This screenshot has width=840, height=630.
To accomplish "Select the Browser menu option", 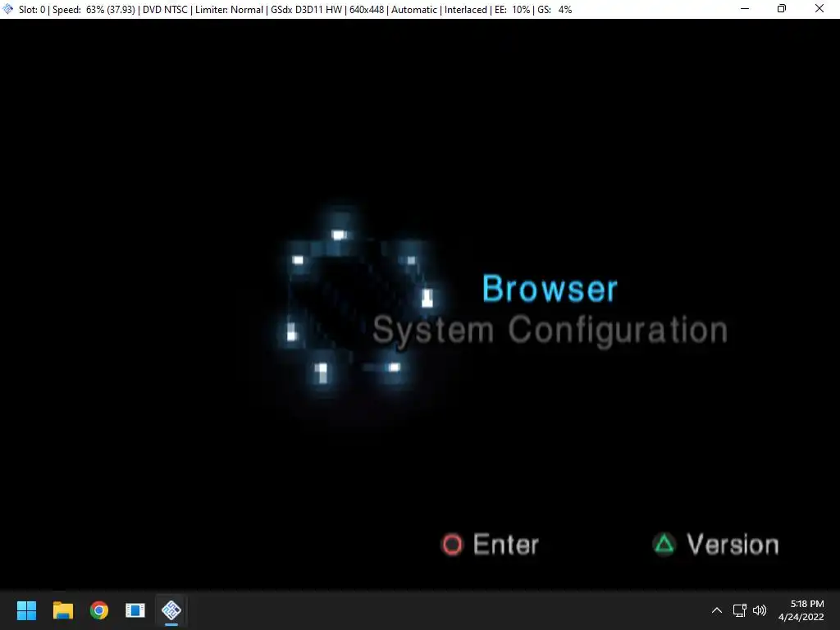I will tap(550, 289).
